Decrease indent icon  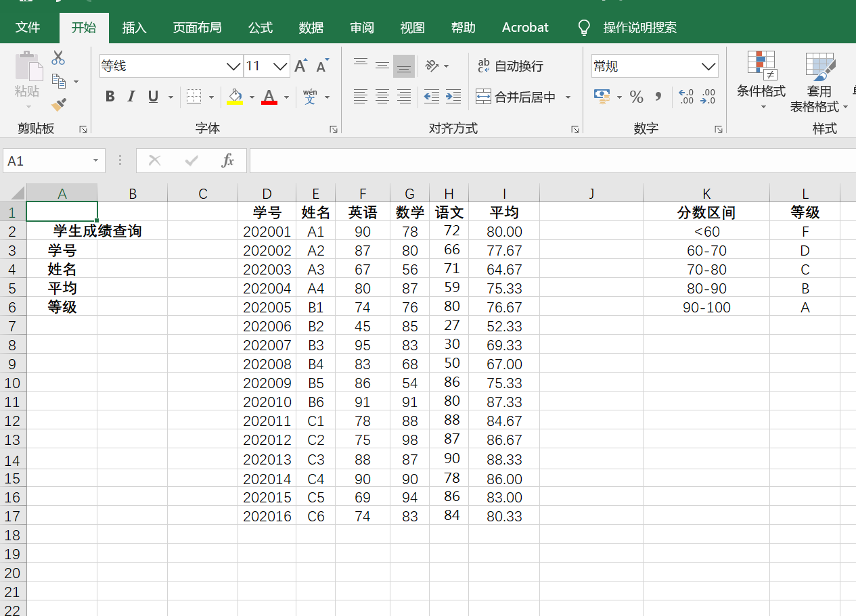431,97
